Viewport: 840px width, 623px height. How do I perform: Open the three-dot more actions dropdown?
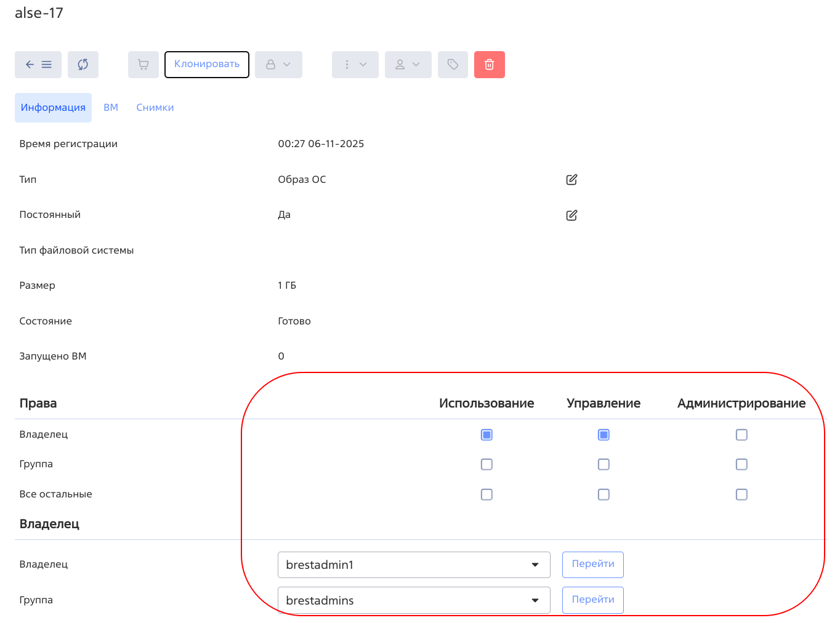[355, 65]
